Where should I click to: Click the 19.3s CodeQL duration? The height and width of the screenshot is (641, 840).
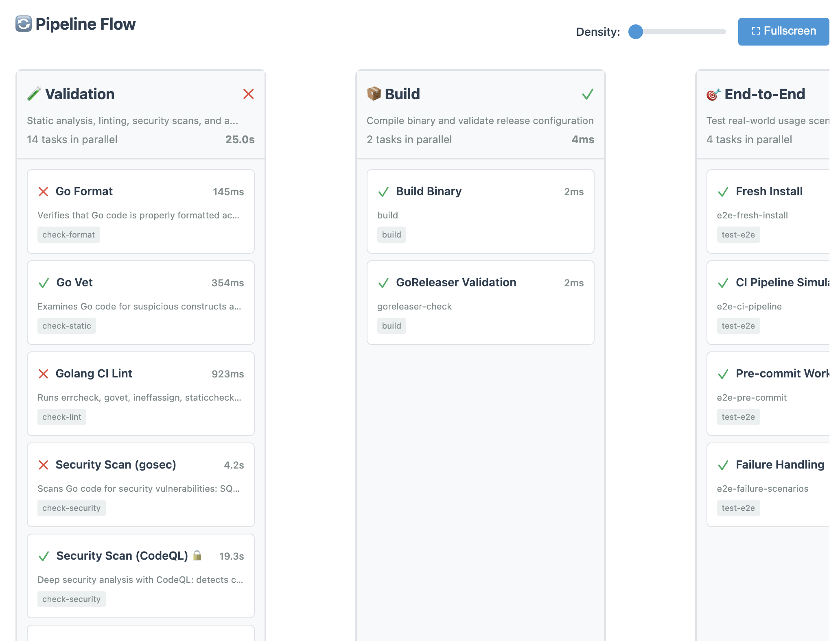click(232, 556)
